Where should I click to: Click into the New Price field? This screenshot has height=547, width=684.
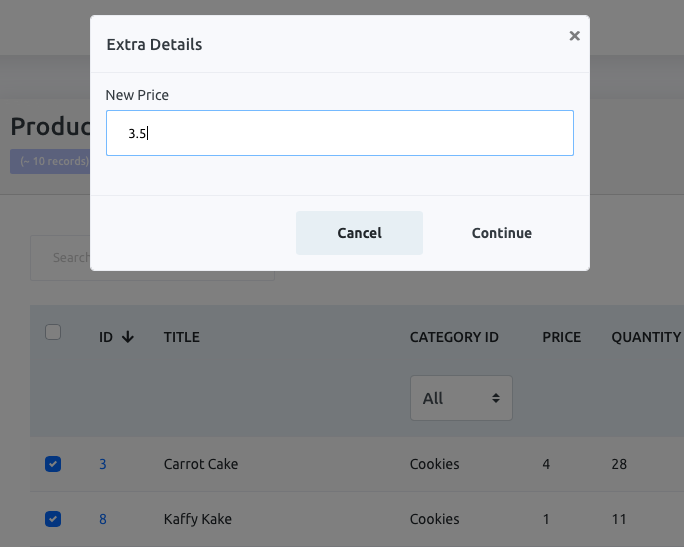(339, 133)
